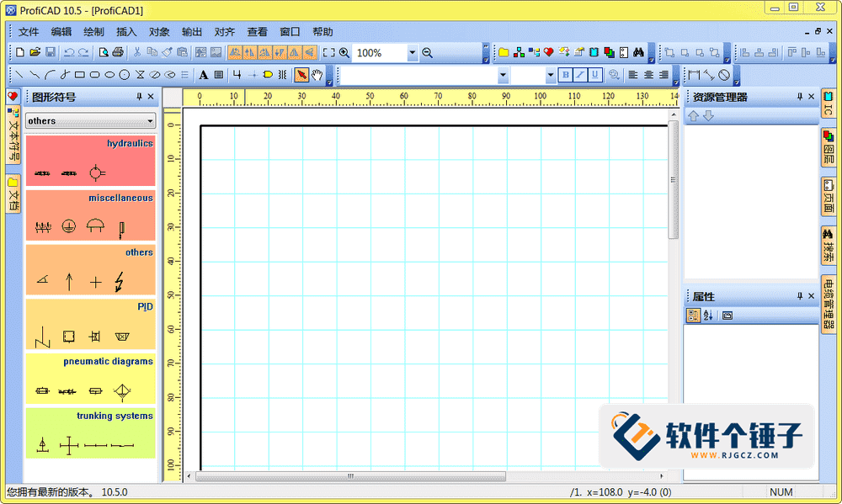842x504 pixels.
Task: Click the binoculars search icon in the toolbar
Action: [x=638, y=52]
